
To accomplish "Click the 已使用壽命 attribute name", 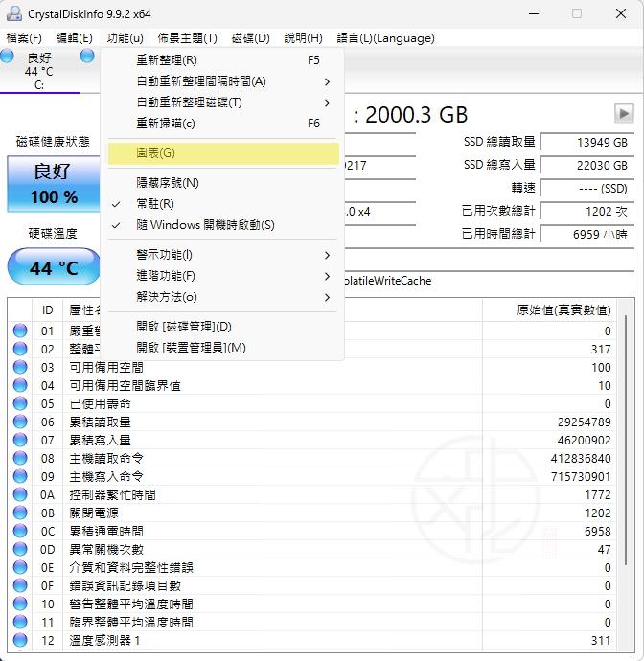I will 101,404.
